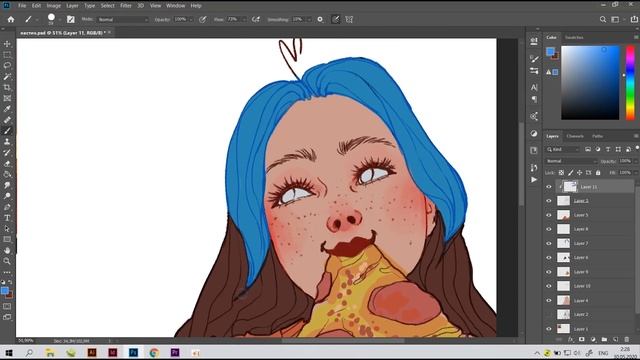
Task: Click the trash icon to delete layer
Action: pyautogui.click(x=627, y=339)
